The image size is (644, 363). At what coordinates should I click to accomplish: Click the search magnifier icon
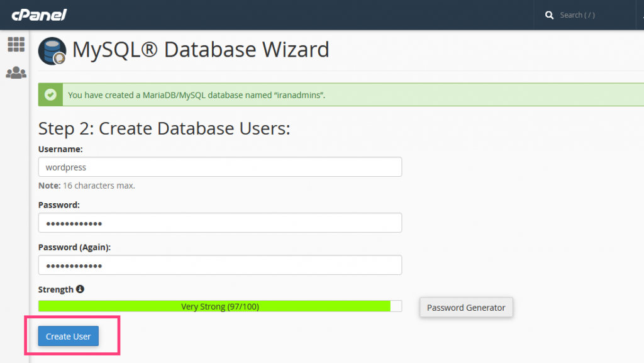(549, 15)
